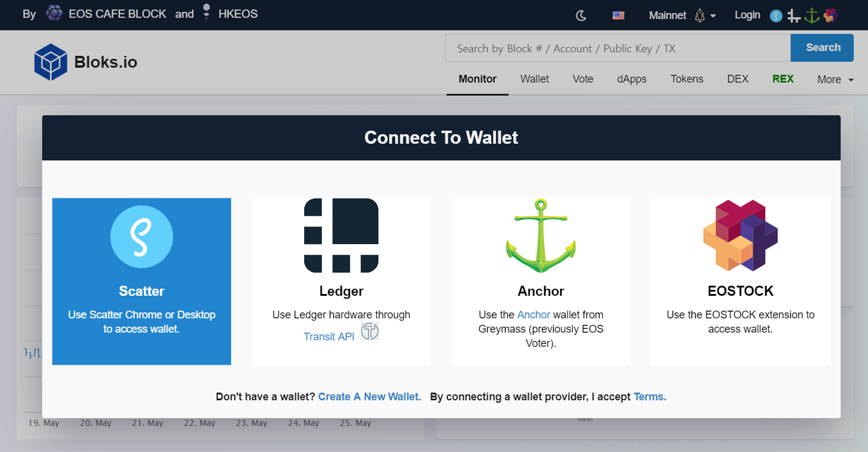Go to the Vote tab
This screenshot has height=452, width=868.
(x=583, y=79)
